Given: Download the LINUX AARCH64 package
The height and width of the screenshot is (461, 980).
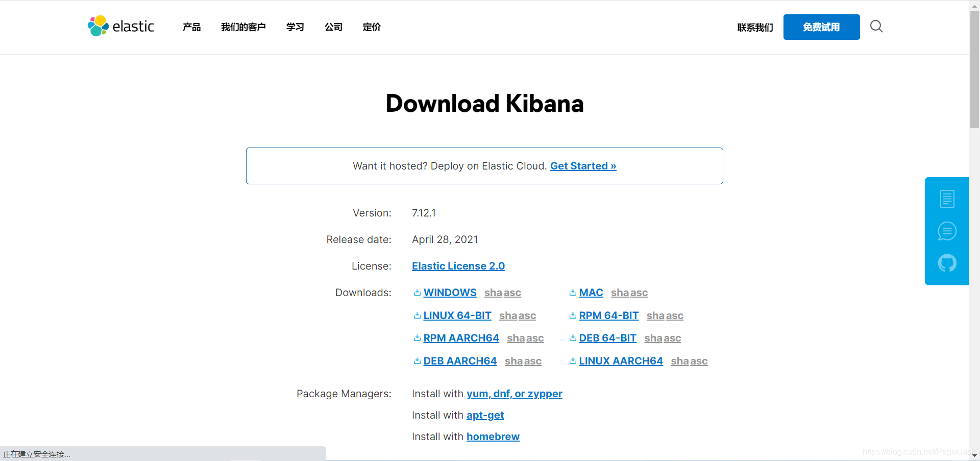Looking at the screenshot, I should 621,361.
